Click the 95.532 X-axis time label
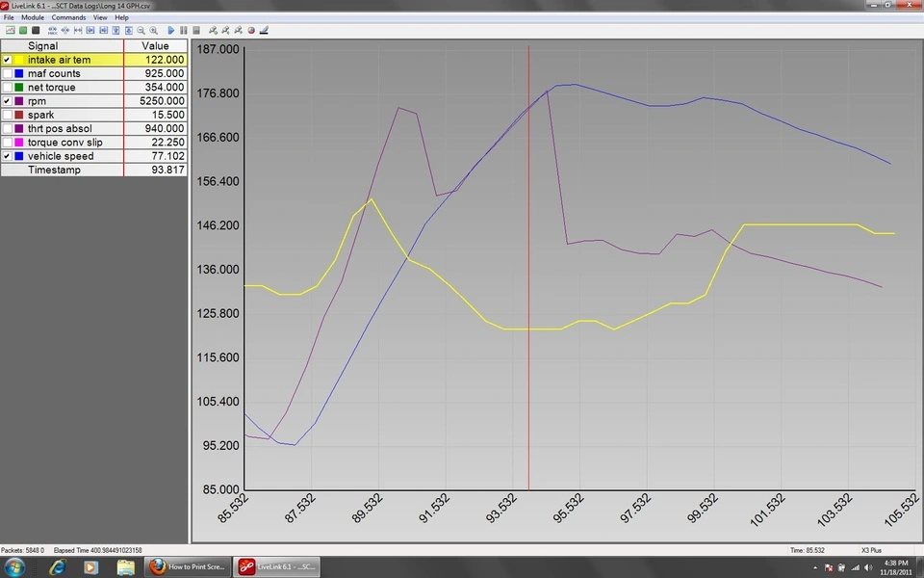 [569, 508]
